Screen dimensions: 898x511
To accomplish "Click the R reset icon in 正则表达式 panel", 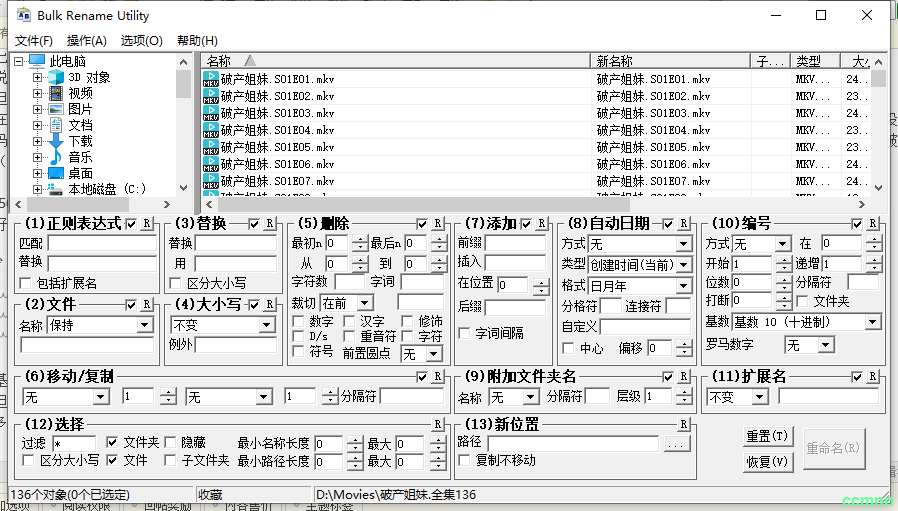I will [x=146, y=223].
